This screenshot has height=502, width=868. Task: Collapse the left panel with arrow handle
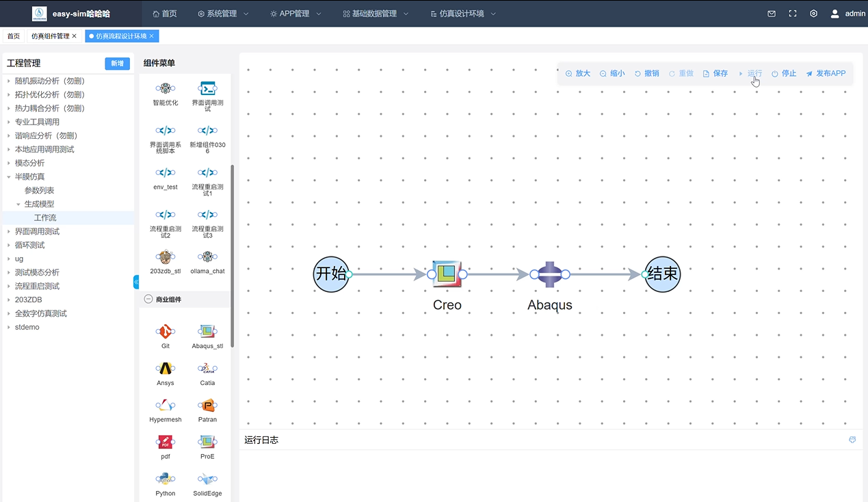pyautogui.click(x=136, y=282)
